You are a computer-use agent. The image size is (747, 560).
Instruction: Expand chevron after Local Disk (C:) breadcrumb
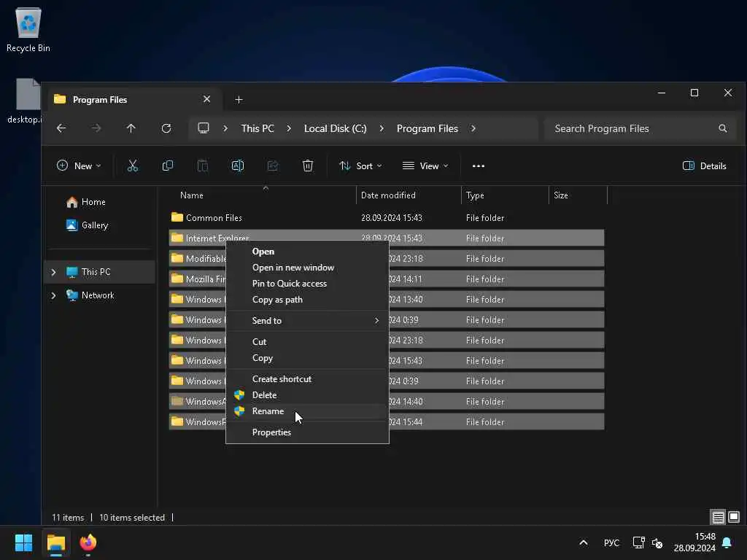[382, 128]
